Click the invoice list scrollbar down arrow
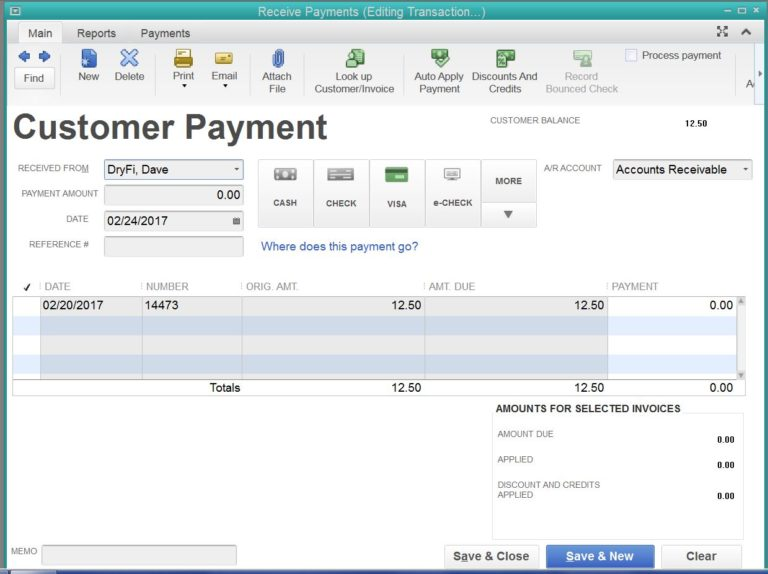 (x=741, y=375)
